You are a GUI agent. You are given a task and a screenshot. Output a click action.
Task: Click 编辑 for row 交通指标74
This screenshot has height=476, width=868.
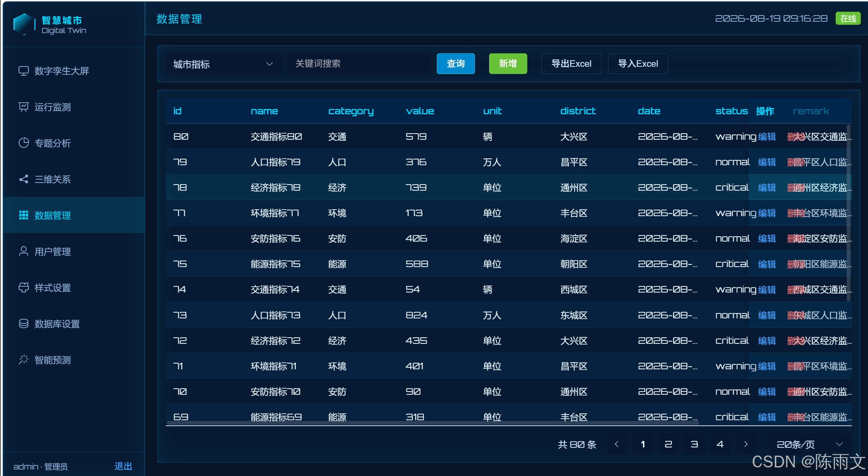click(767, 289)
